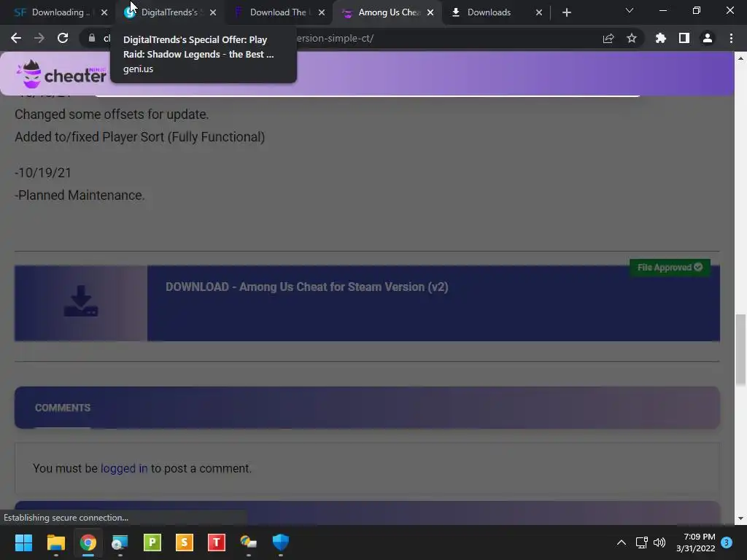Click Changed some offsets for update text
Image resolution: width=747 pixels, height=560 pixels.
[112, 114]
